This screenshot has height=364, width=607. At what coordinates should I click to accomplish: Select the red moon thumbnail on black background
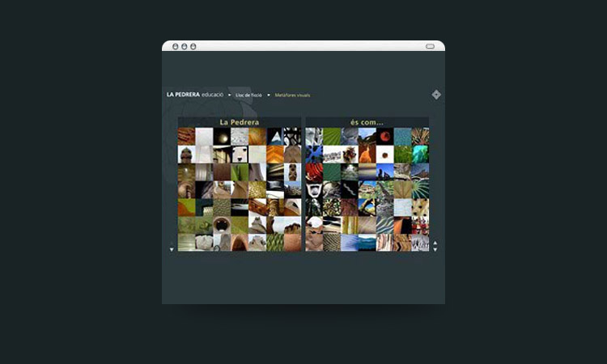(385, 136)
